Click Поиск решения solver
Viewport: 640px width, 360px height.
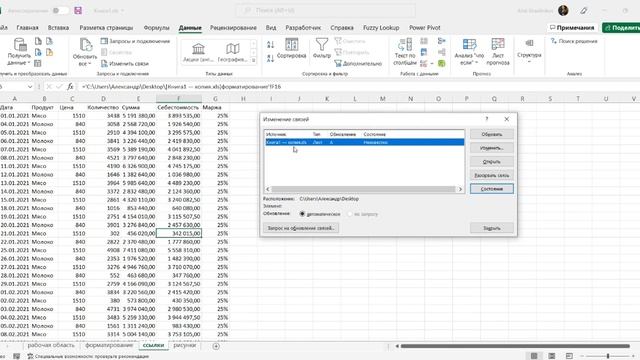(573, 41)
